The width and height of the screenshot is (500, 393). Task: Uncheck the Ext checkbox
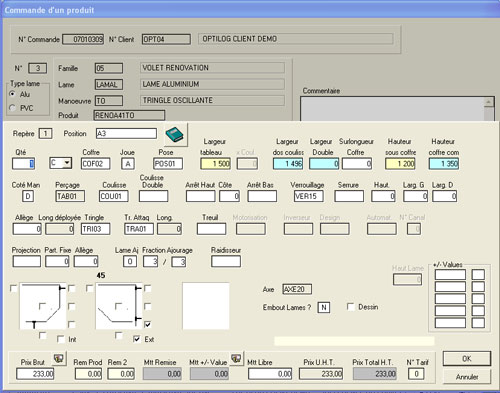click(x=136, y=339)
